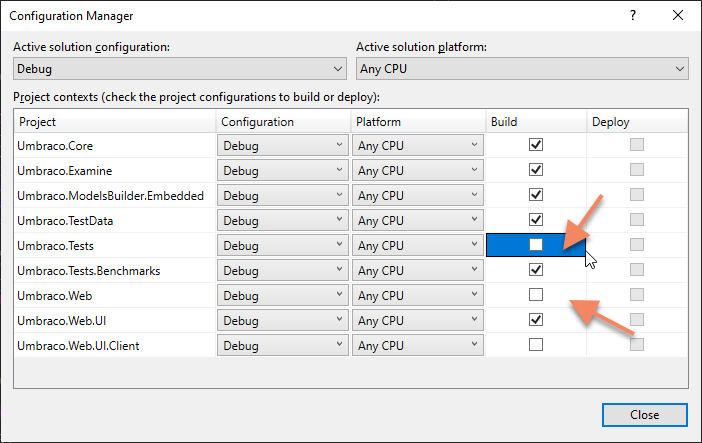
Task: Uncheck Build for Umbraco.Examine
Action: pos(536,170)
